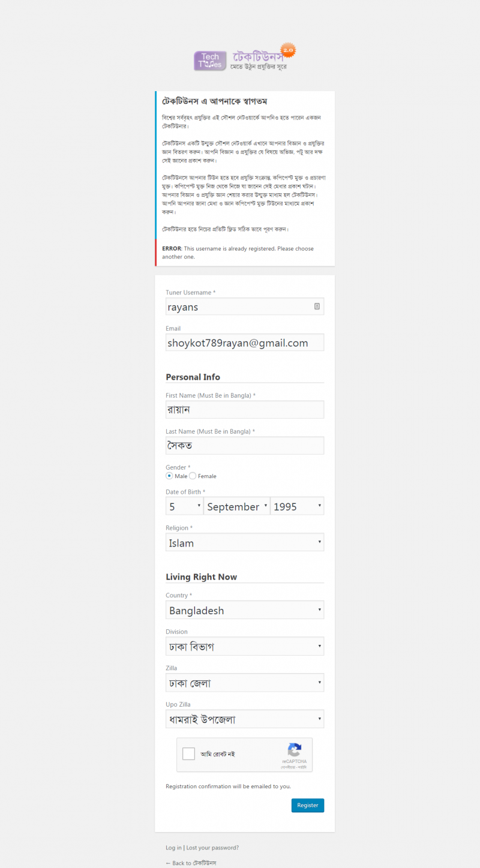This screenshot has width=480, height=868.
Task: Select the Male gender option
Action: (169, 476)
